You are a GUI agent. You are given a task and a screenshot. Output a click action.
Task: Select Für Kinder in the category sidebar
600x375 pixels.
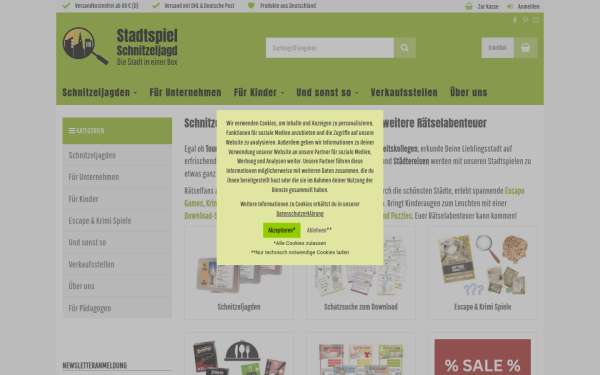pos(117,199)
